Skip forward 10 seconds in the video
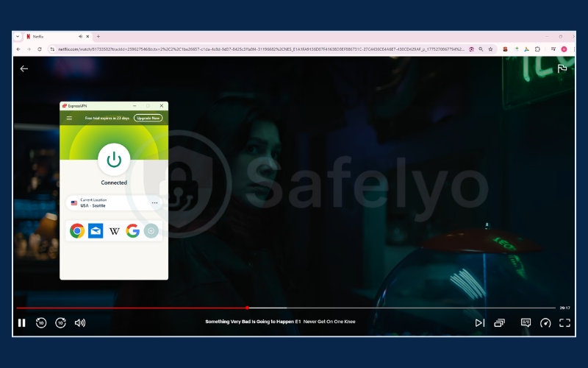 [x=60, y=322]
